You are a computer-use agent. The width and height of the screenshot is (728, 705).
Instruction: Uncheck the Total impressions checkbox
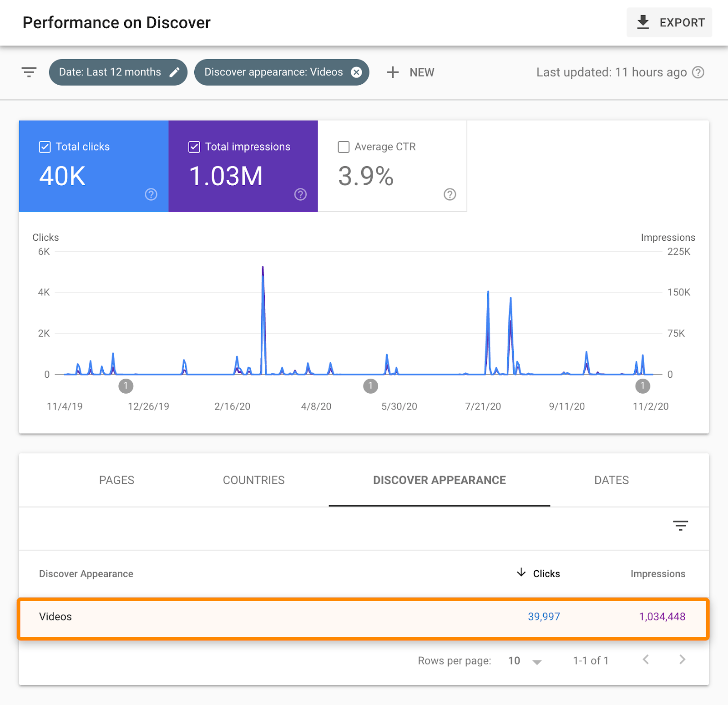coord(194,147)
